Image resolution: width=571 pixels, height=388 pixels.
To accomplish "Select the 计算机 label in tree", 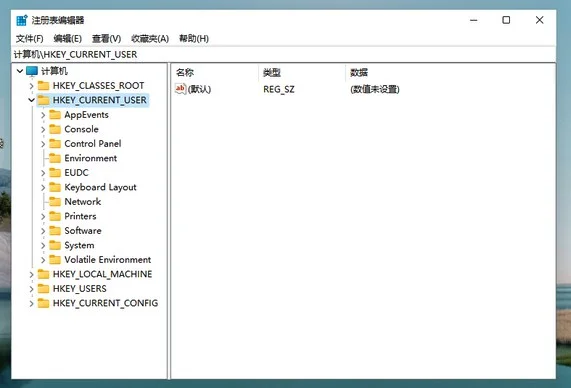I will pos(54,71).
